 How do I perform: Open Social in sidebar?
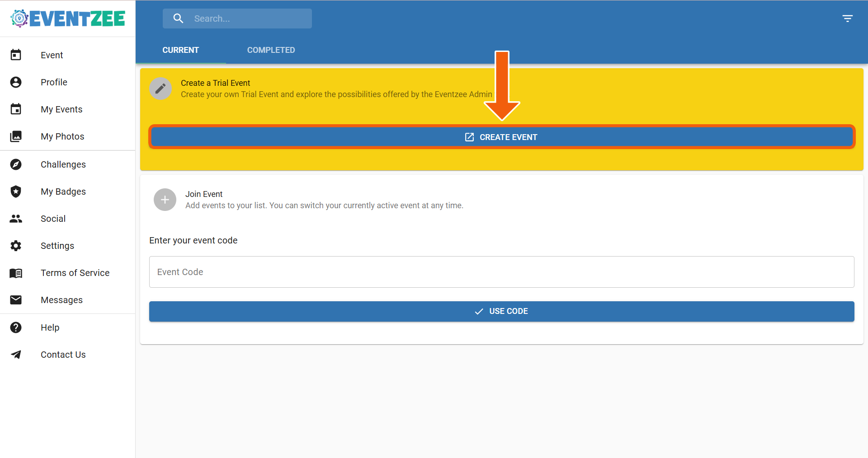tap(68, 218)
